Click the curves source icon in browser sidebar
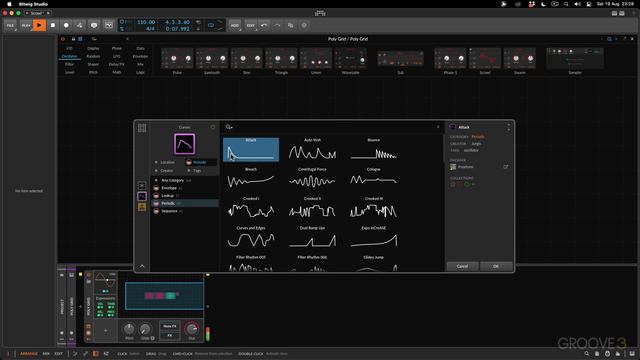The image size is (640, 360). 142,197
